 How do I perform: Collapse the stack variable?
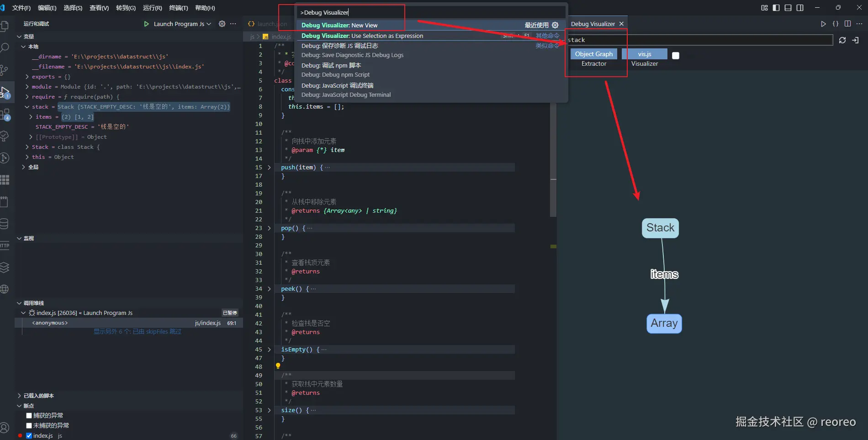27,107
